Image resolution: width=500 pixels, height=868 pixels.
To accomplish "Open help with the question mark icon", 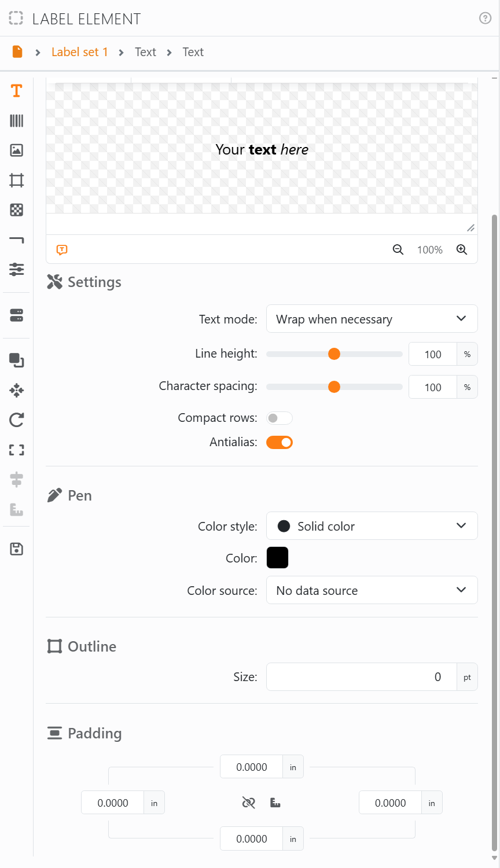I will click(485, 19).
